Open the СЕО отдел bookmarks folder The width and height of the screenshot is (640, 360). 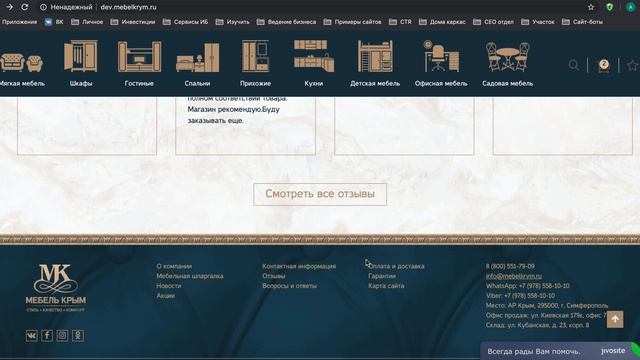[x=493, y=22]
